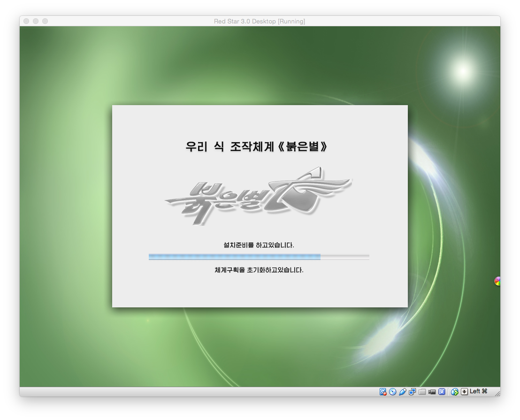The width and height of the screenshot is (520, 420).
Task: Click the "설치준비를 하고있습니다." status text
Action: tap(259, 245)
